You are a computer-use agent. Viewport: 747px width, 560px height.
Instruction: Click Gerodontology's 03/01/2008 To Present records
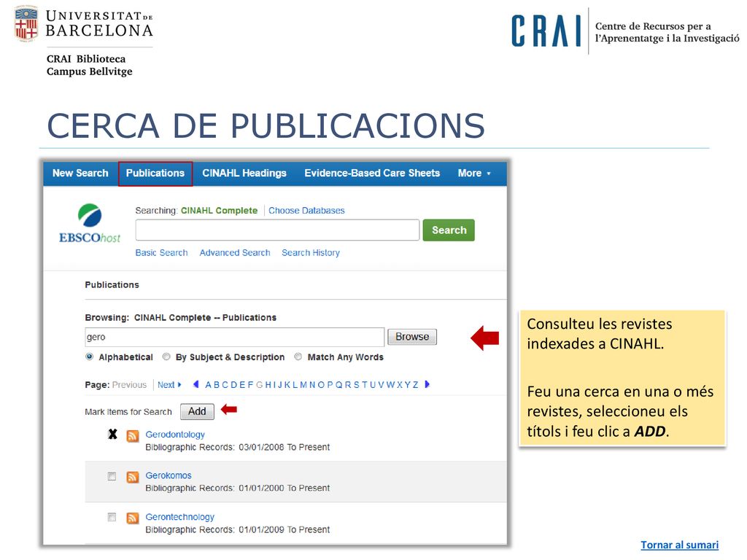[284, 447]
